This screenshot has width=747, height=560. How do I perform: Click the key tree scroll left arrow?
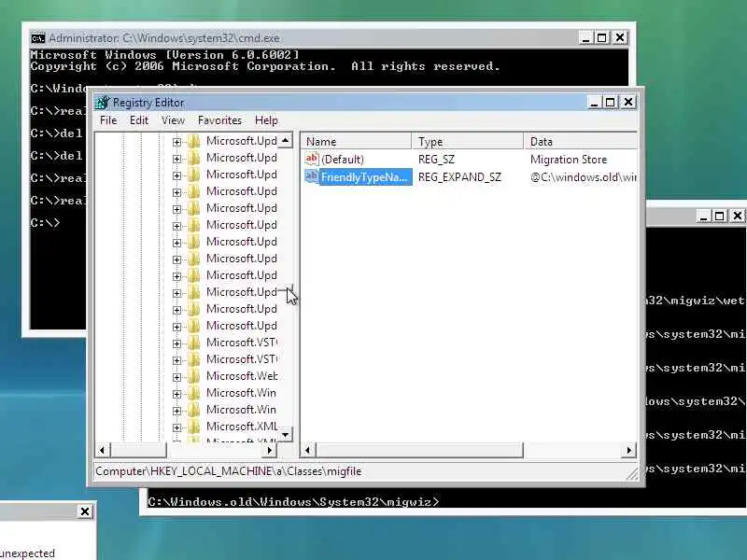click(x=102, y=450)
